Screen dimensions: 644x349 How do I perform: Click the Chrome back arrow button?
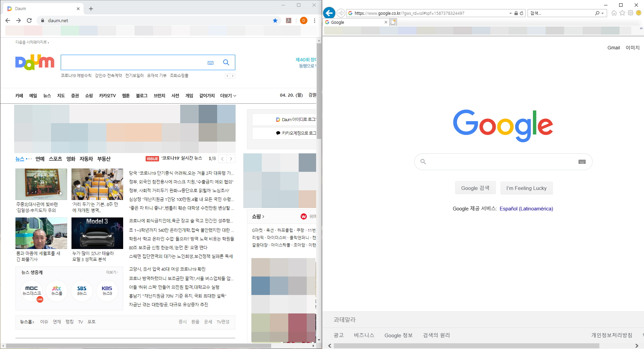pyautogui.click(x=8, y=20)
